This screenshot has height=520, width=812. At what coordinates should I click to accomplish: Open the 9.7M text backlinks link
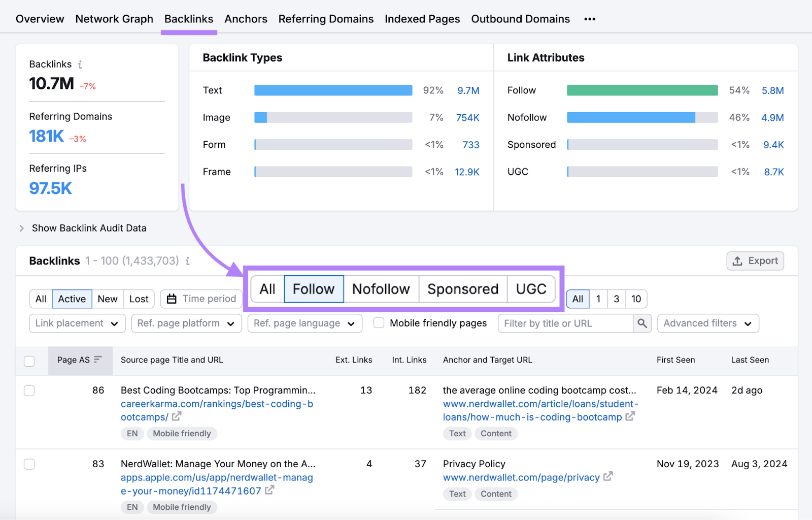pos(468,90)
